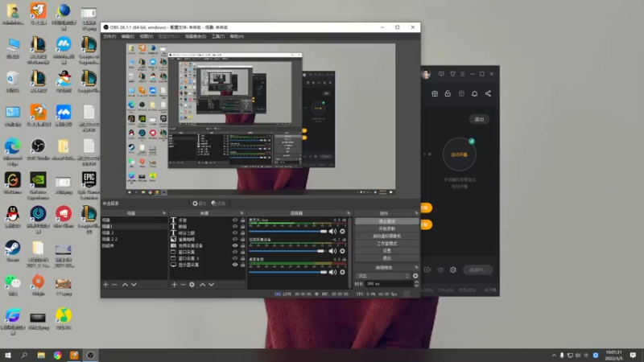Click the controls panel pop-out icon
This screenshot has height=362, width=644.
[416, 213]
